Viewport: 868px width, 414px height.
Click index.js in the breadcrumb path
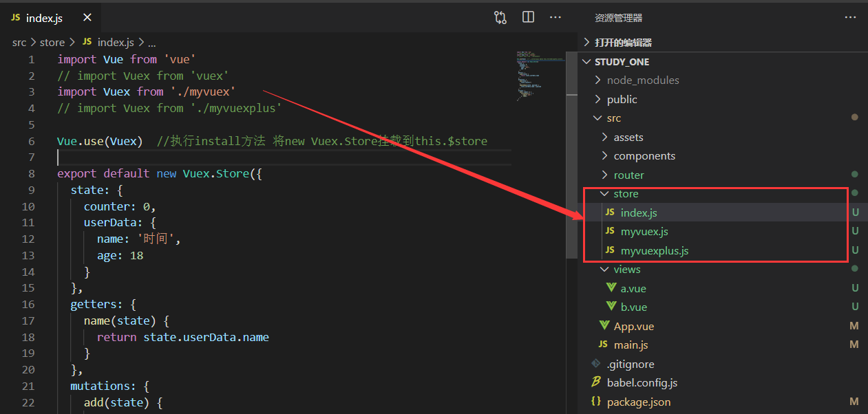pos(116,43)
